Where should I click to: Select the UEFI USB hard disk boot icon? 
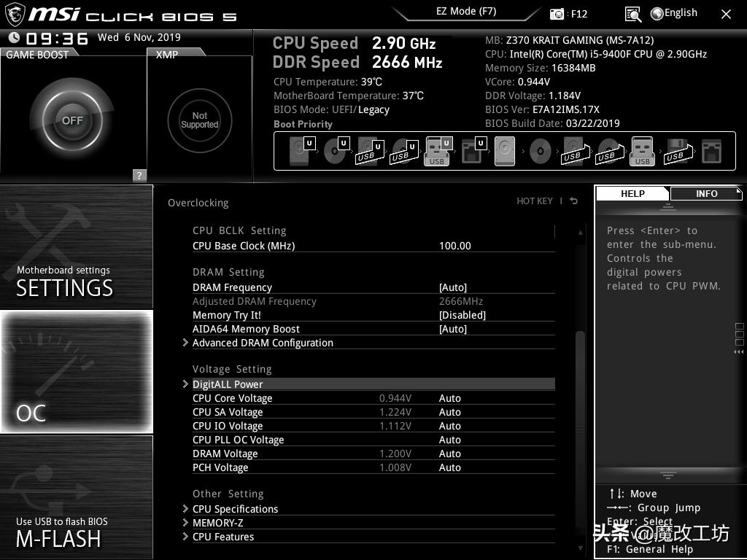point(370,151)
